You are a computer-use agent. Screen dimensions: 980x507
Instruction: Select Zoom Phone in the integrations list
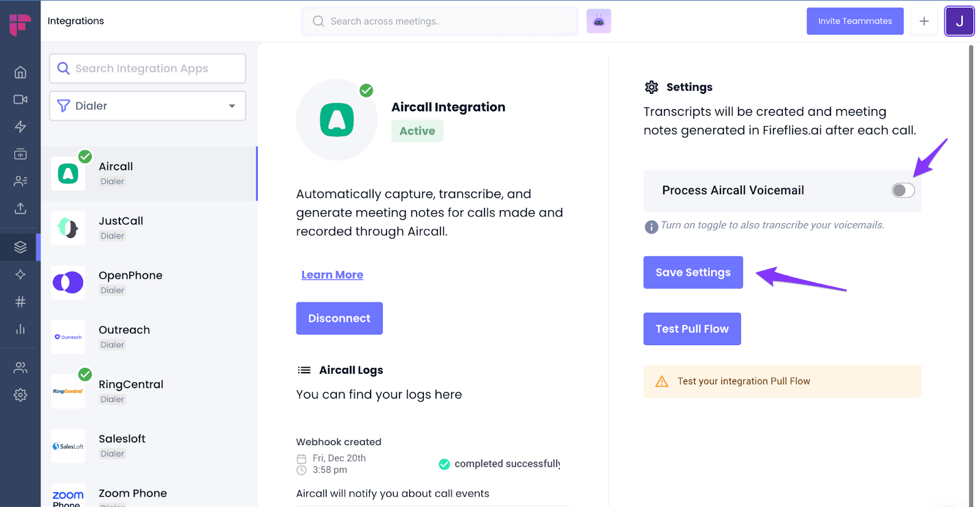pos(149,494)
